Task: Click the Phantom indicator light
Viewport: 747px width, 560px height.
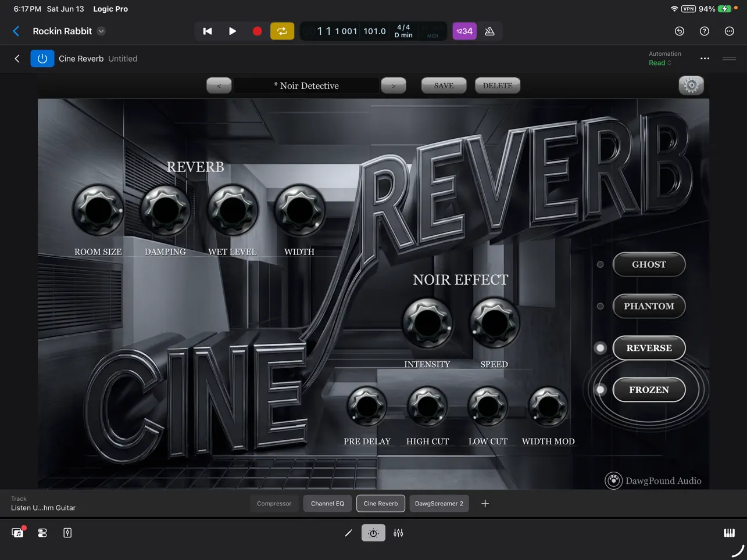Action: tap(601, 306)
